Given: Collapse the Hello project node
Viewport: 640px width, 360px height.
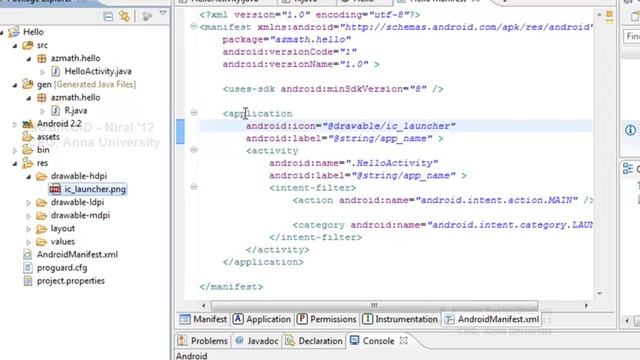Looking at the screenshot, I should coord(2,32).
